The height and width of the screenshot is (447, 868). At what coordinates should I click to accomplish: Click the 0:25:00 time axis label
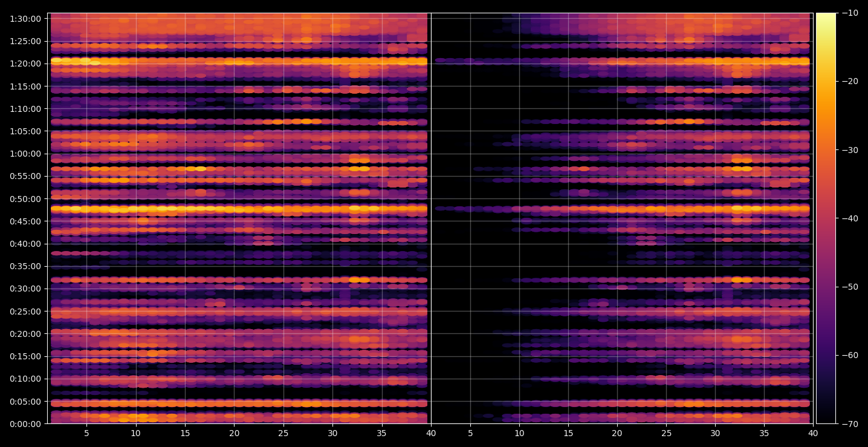(26, 311)
